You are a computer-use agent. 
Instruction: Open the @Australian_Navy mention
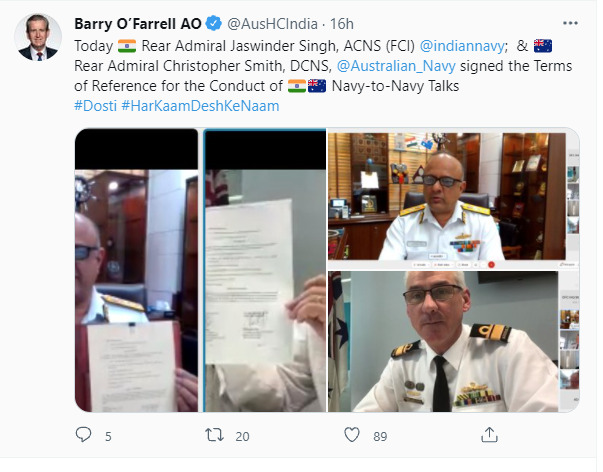click(x=396, y=66)
